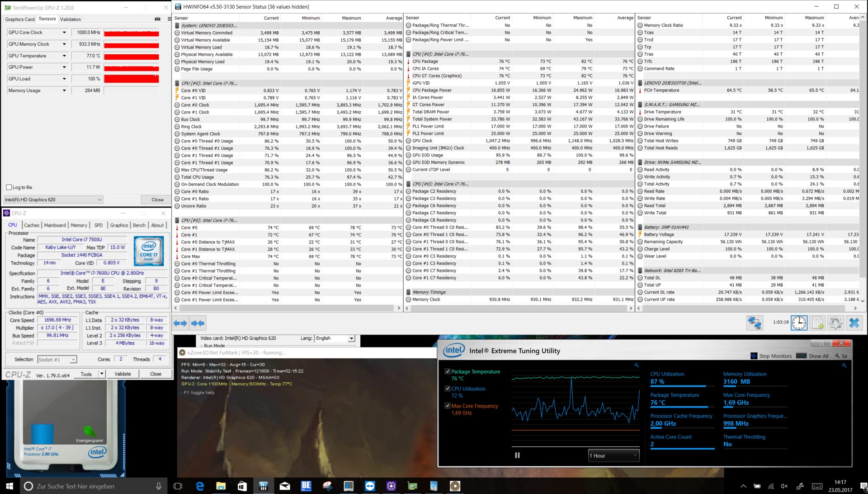Open Microsoft Edge from the taskbar
This screenshot has height=494, width=868.
tap(200, 486)
